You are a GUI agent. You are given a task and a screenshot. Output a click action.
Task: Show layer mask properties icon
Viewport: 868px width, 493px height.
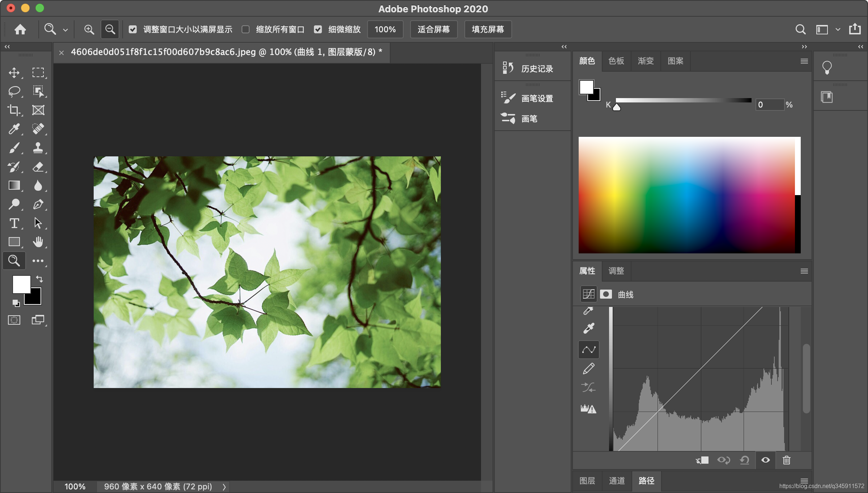(x=606, y=294)
